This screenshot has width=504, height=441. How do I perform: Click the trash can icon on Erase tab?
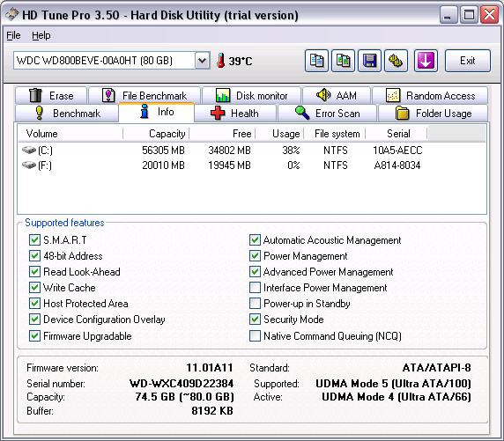click(35, 95)
